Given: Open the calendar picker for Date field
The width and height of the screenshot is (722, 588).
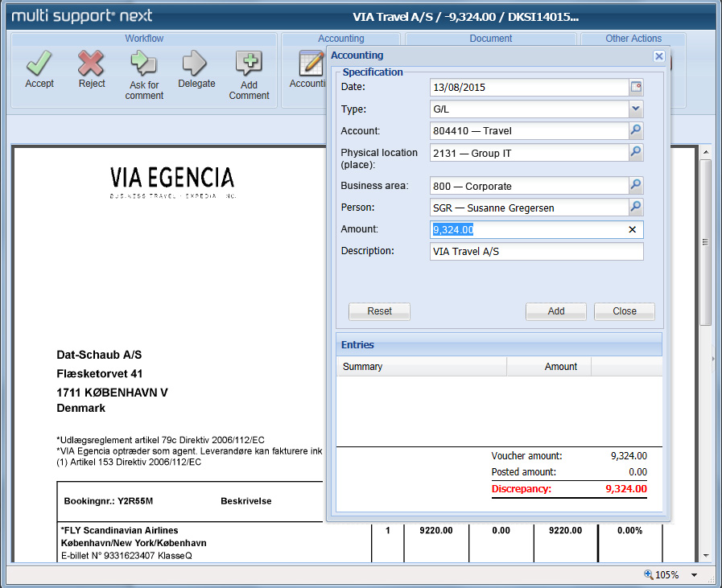Looking at the screenshot, I should (636, 87).
